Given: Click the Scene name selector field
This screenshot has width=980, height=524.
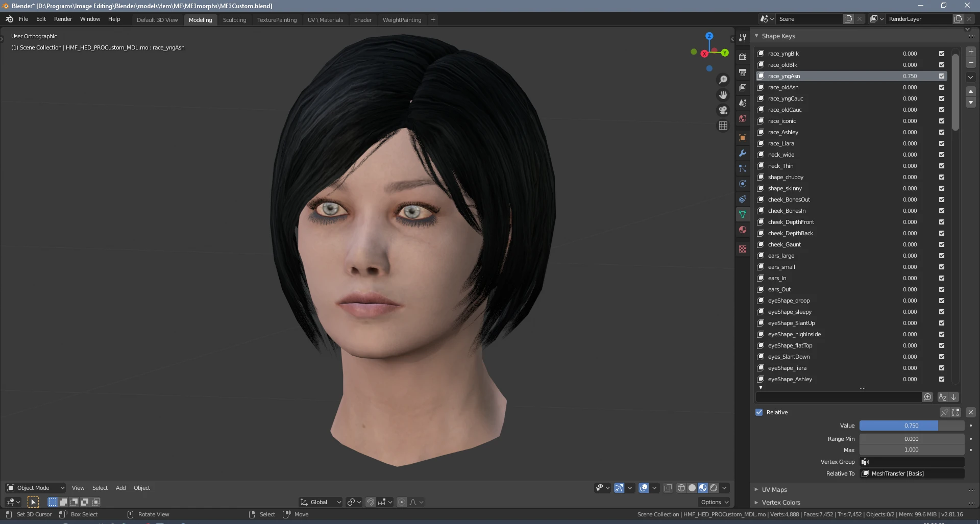Looking at the screenshot, I should click(809, 19).
